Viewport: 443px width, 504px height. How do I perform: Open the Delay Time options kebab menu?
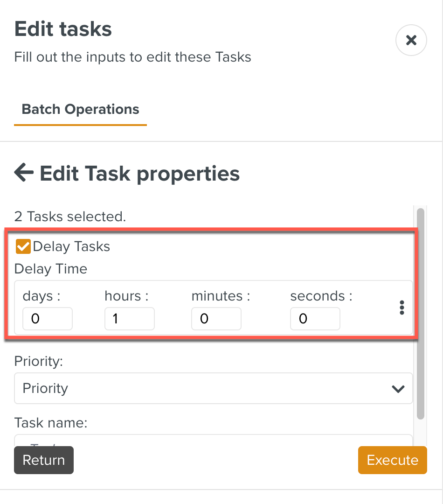point(401,308)
